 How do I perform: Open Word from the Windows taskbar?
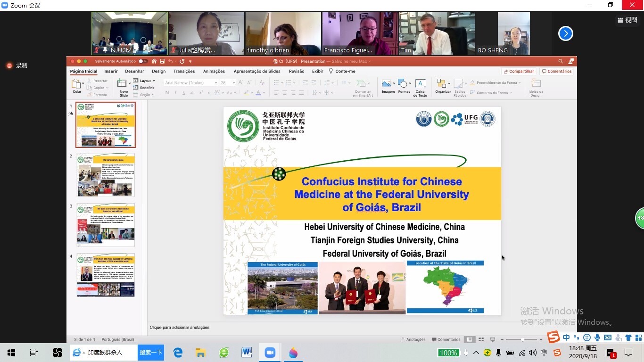point(247,353)
